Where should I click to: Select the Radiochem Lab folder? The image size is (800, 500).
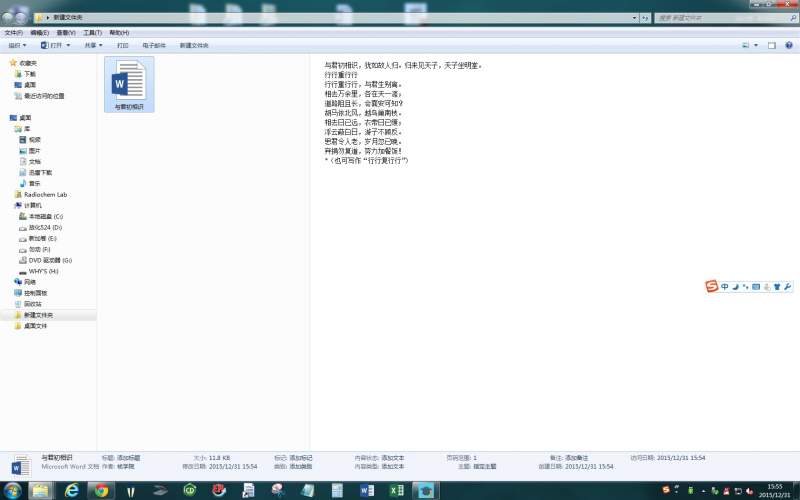[45, 194]
